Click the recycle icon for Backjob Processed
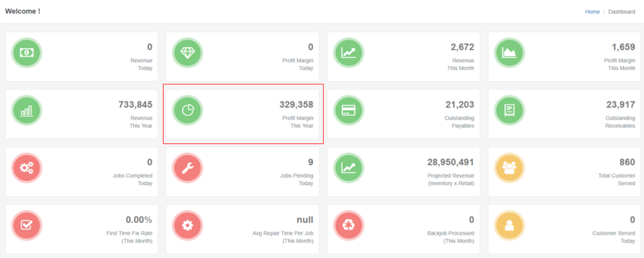 (x=349, y=225)
